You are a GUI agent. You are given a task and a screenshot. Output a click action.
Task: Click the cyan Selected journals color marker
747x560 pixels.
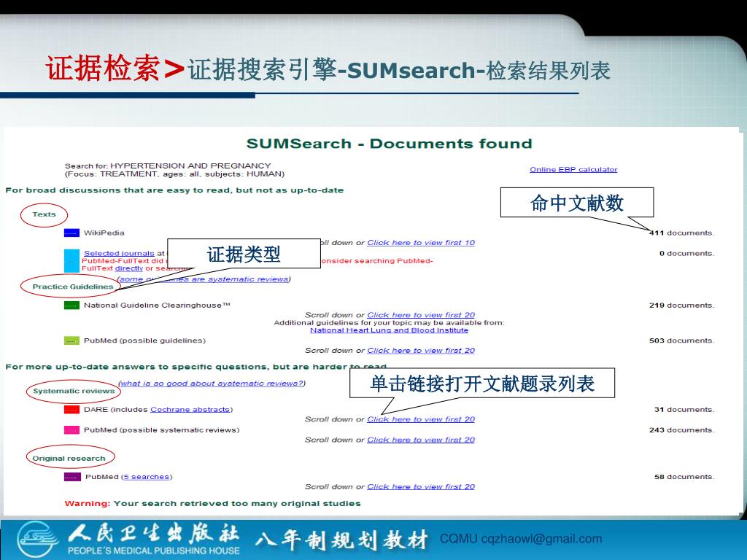point(71,261)
